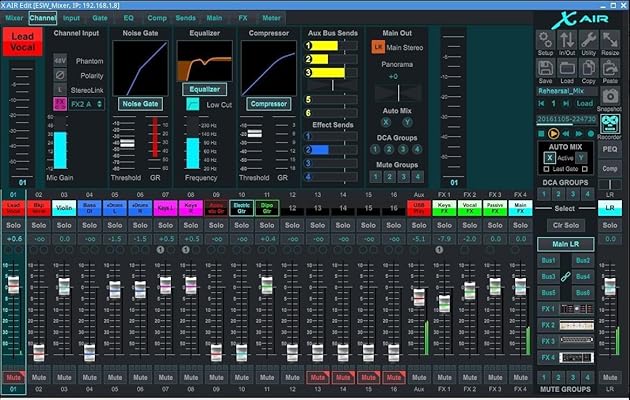Take a snapshot with the camera icon
This screenshot has width=630, height=400.
pos(611,97)
